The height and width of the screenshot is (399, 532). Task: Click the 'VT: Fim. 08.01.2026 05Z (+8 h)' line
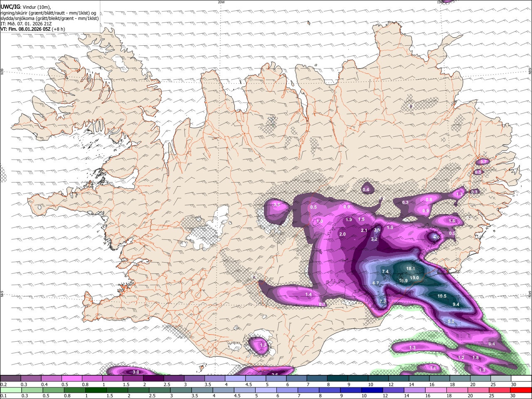[x=32, y=29]
